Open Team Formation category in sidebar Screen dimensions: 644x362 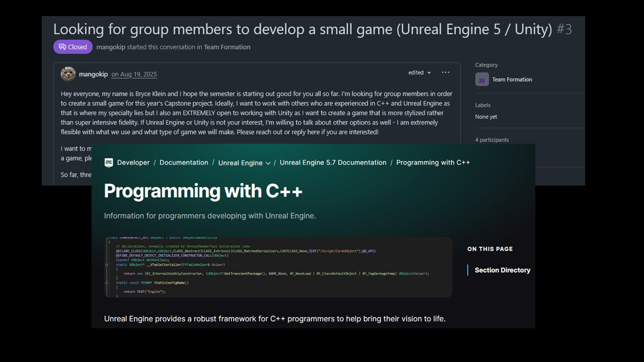512,79
